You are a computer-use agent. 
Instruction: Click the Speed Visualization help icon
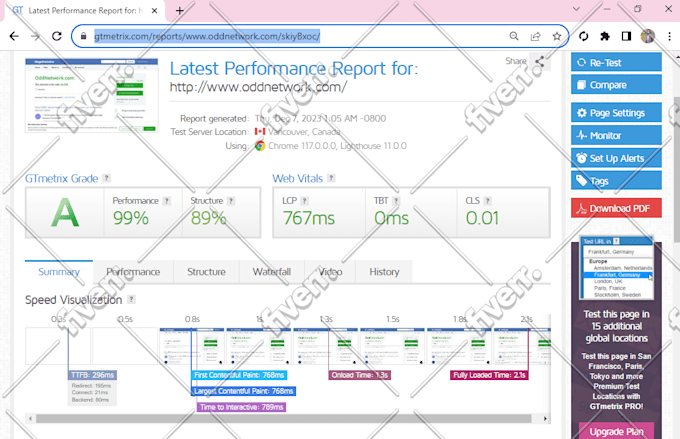tap(131, 299)
